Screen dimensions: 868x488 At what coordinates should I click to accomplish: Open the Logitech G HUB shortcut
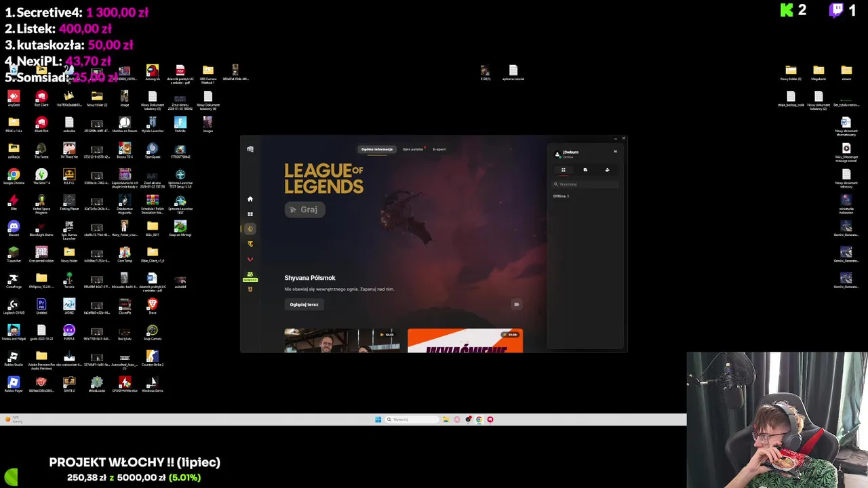(x=14, y=307)
